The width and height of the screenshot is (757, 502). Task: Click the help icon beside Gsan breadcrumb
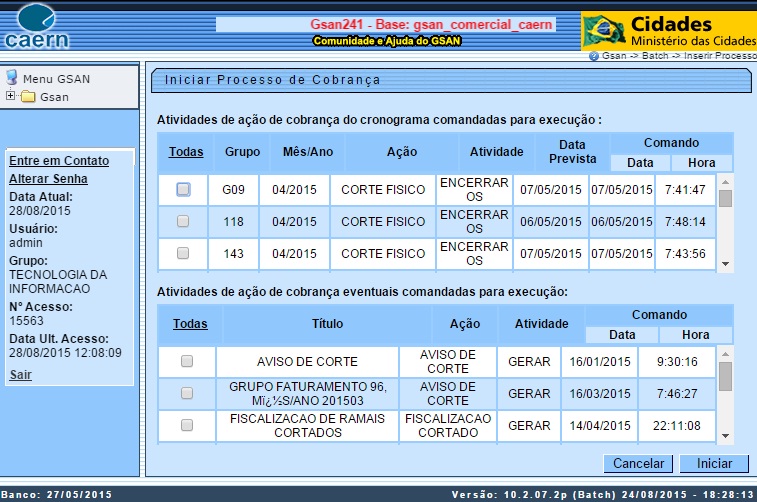[x=594, y=57]
